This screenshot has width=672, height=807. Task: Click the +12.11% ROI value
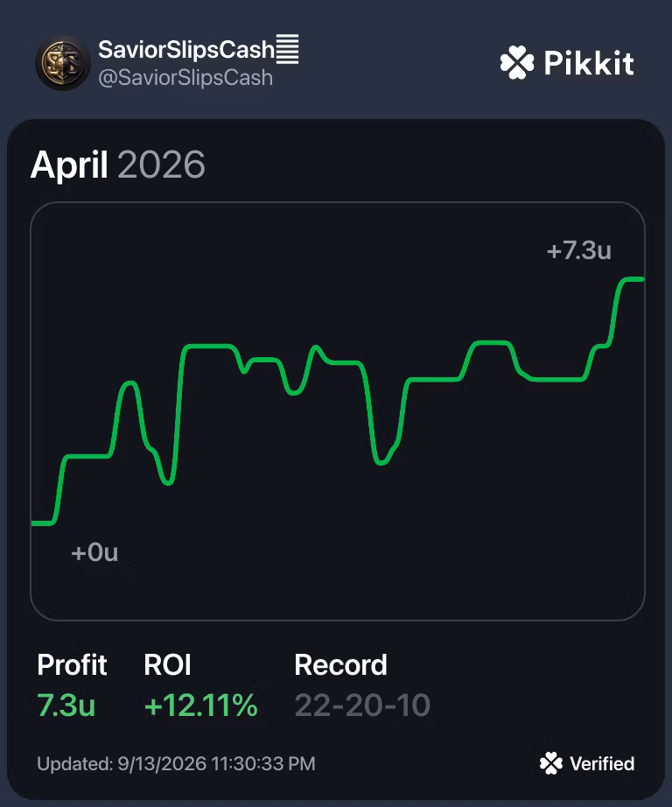click(200, 705)
